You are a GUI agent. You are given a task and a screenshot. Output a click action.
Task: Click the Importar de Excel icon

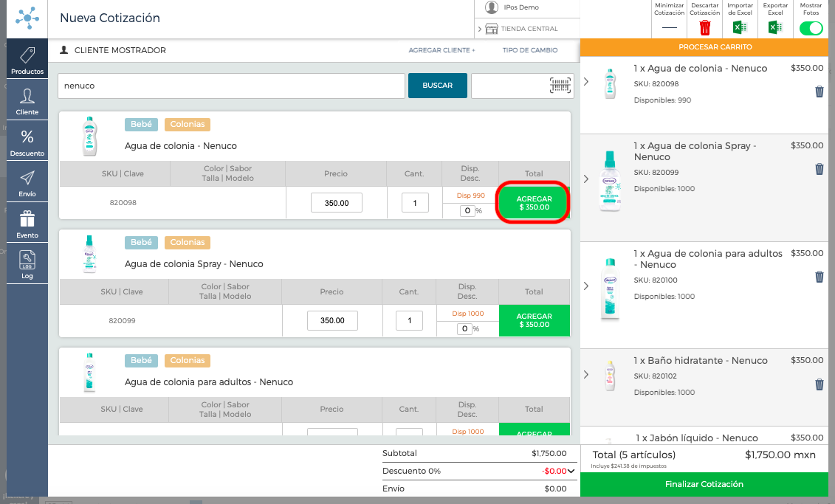coord(740,27)
